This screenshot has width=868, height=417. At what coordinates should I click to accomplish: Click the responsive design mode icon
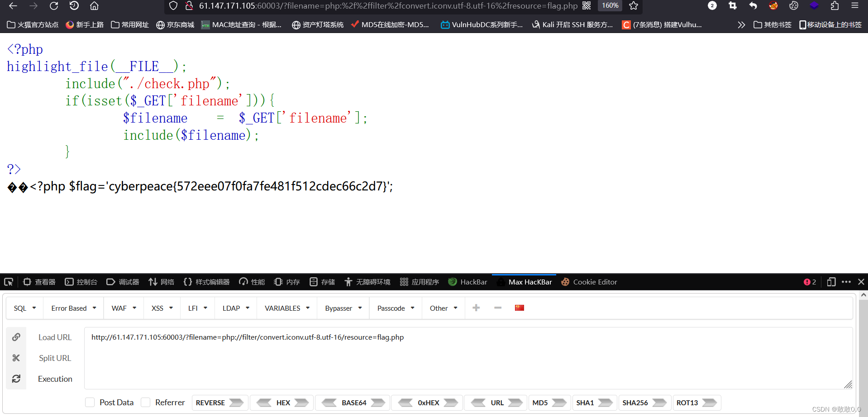[831, 282]
